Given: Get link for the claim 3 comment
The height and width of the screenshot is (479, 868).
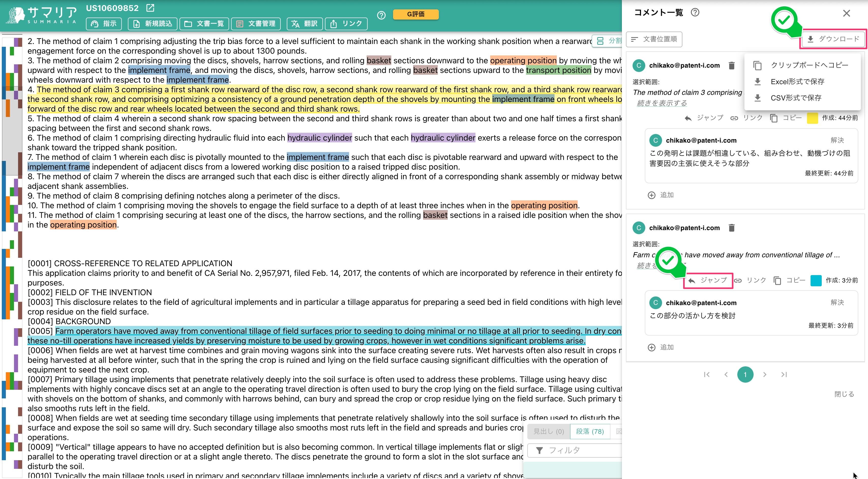Looking at the screenshot, I should (746, 118).
